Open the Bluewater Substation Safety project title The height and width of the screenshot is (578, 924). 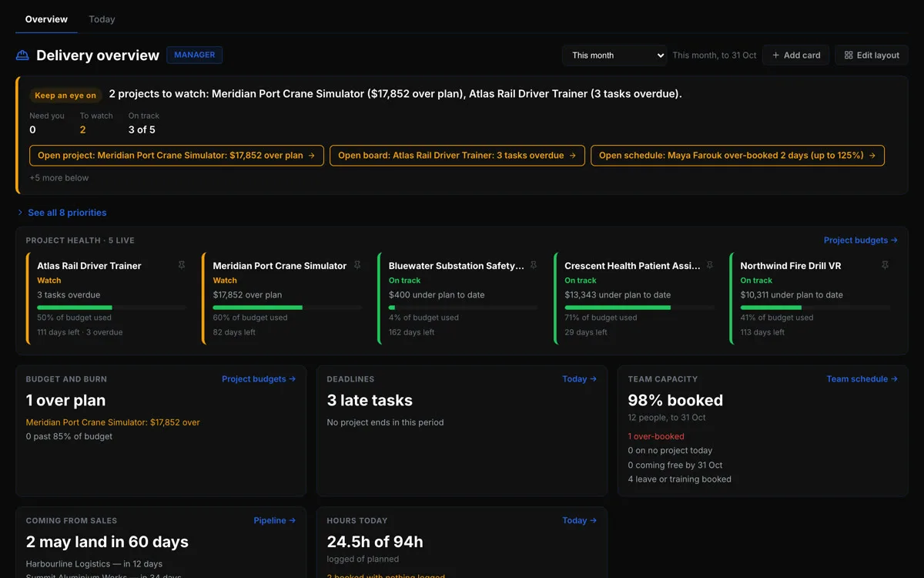point(456,266)
